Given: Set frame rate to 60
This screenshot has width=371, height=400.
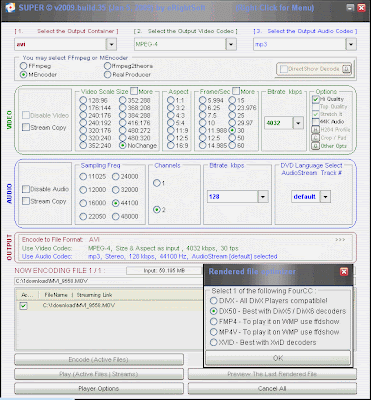Looking at the screenshot, I should coord(232,145).
